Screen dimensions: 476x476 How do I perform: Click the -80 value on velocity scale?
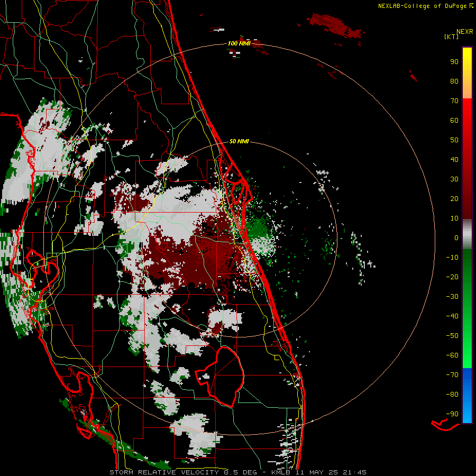pyautogui.click(x=452, y=395)
